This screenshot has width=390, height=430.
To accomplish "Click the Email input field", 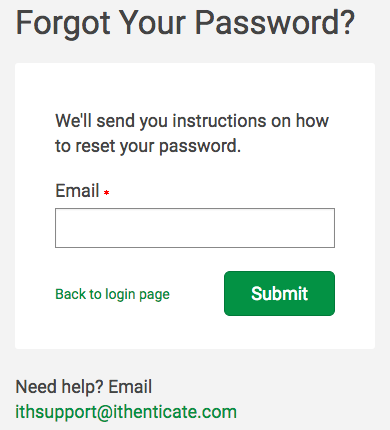I will point(195,228).
